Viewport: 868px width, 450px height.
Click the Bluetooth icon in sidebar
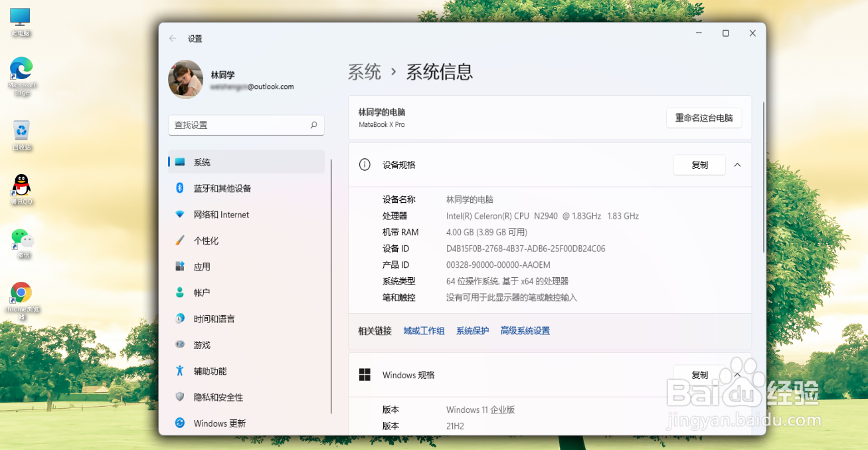180,188
